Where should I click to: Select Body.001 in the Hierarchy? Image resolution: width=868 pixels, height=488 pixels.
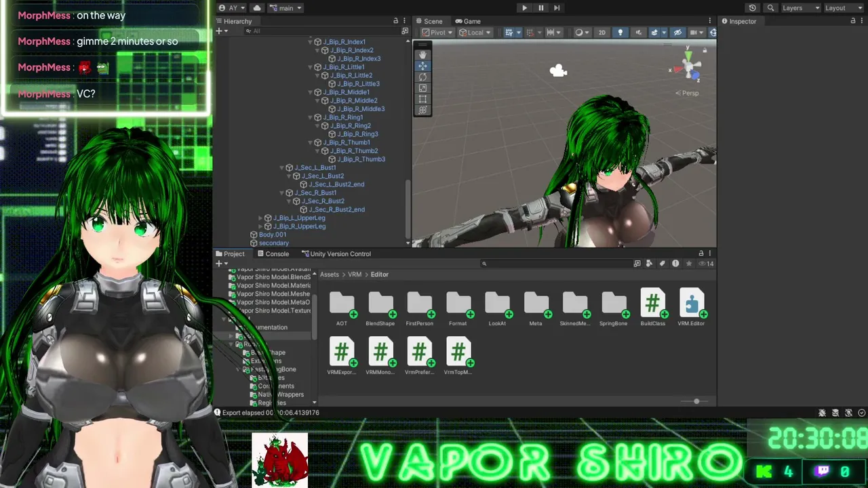point(273,235)
